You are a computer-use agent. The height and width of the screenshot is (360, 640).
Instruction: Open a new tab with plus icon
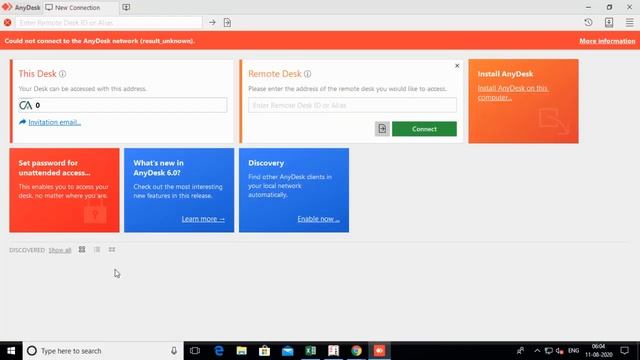pos(126,7)
